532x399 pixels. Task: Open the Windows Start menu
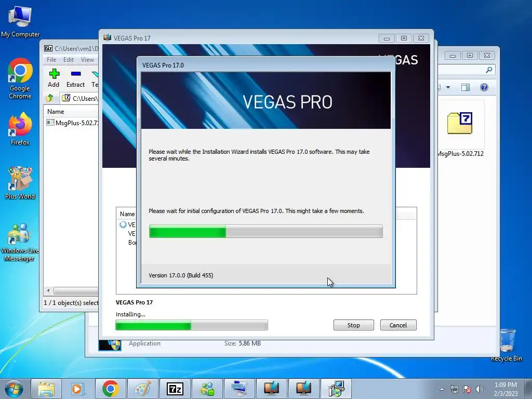click(14, 389)
